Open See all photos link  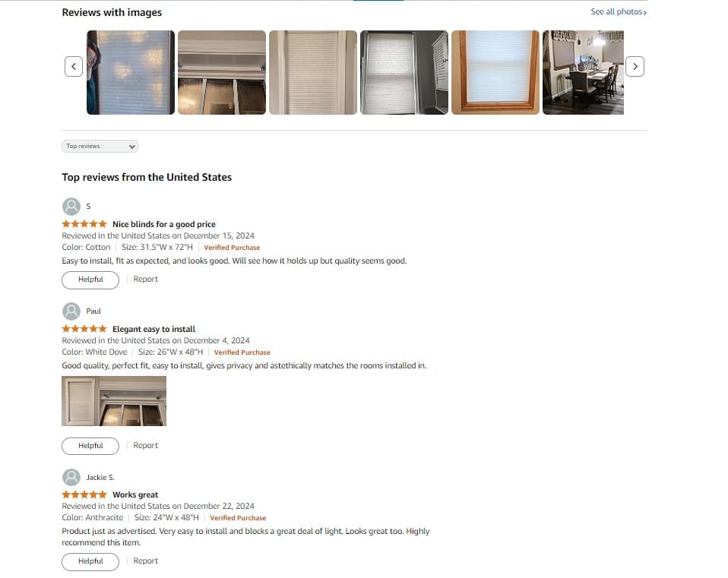tap(619, 11)
